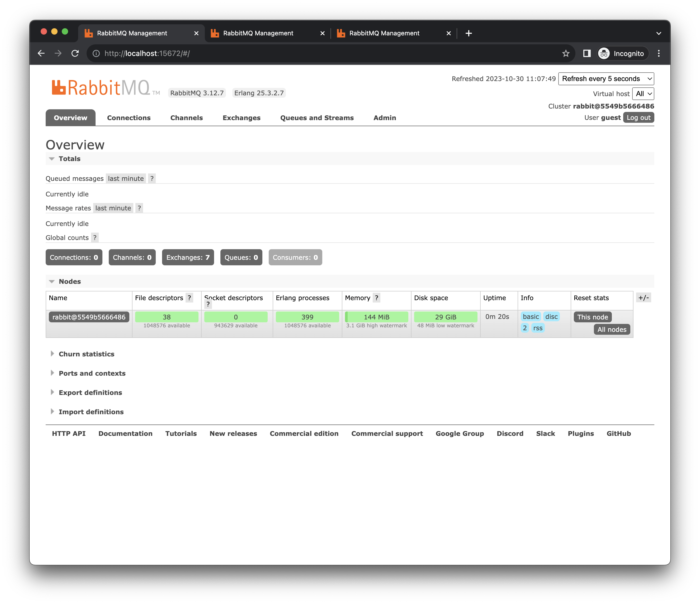Click the Memory column help question mark
The height and width of the screenshot is (604, 700).
pyautogui.click(x=377, y=298)
